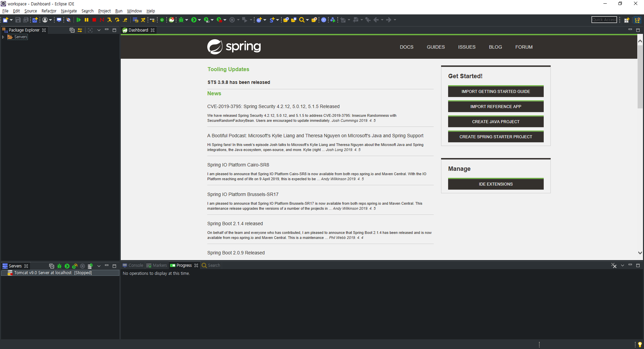Open the Spring Boot 2.1.4 released news link
This screenshot has height=349, width=644.
235,223
